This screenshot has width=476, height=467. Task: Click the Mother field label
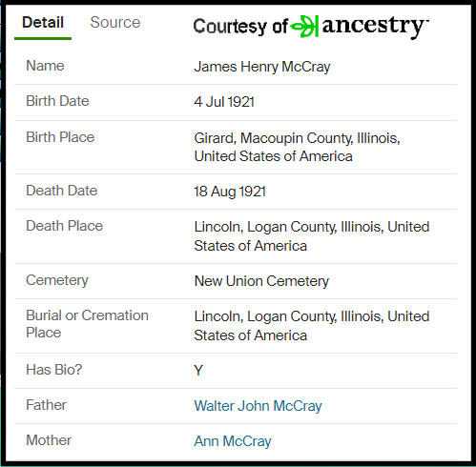click(x=49, y=440)
